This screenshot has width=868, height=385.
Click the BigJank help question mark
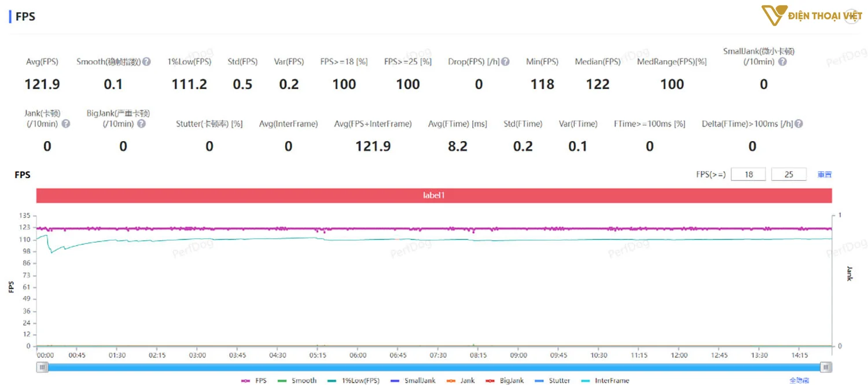tap(141, 124)
